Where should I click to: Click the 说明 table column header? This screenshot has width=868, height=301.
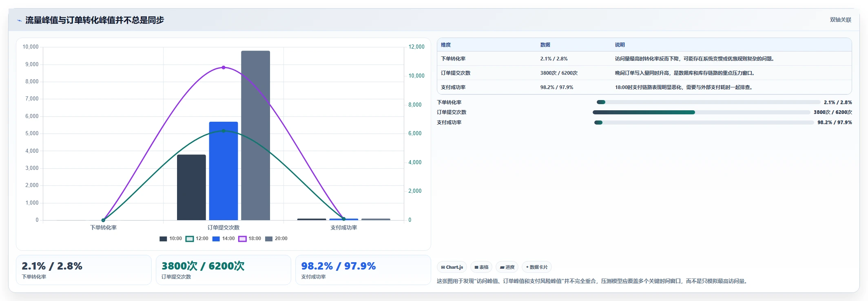click(x=620, y=45)
